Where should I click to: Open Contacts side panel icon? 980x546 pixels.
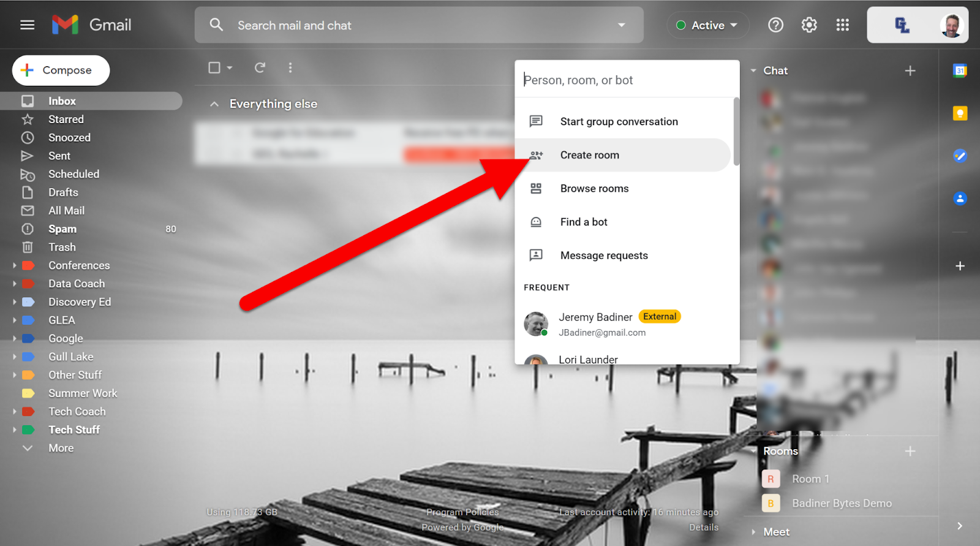pyautogui.click(x=960, y=199)
